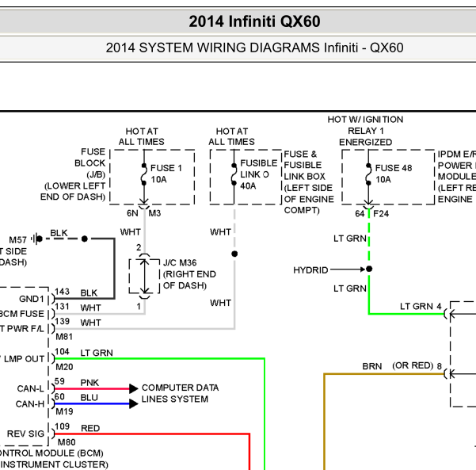Screen dimensions: 476x470
Task: Click the "REV SIG" pin label
Action: pyautogui.click(x=25, y=434)
